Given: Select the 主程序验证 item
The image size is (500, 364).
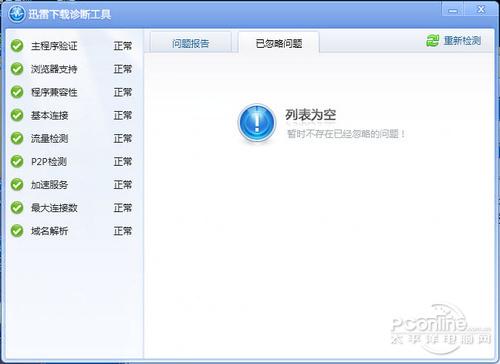Looking at the screenshot, I should (54, 46).
